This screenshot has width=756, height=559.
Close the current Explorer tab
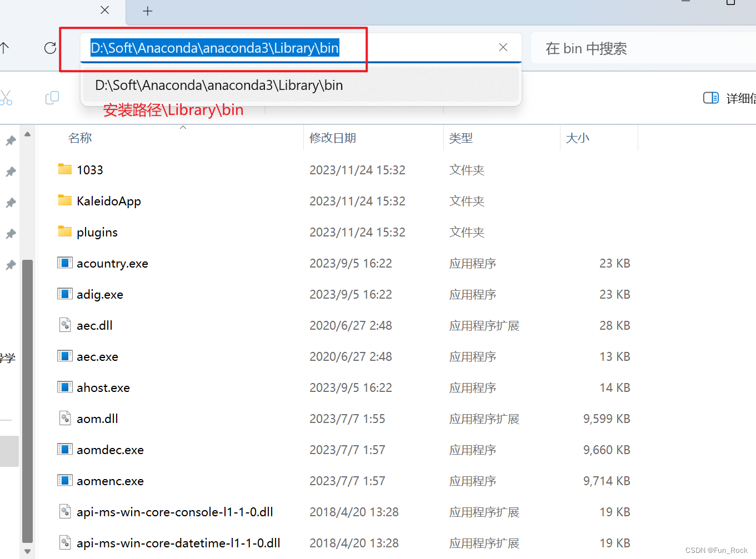click(x=104, y=10)
